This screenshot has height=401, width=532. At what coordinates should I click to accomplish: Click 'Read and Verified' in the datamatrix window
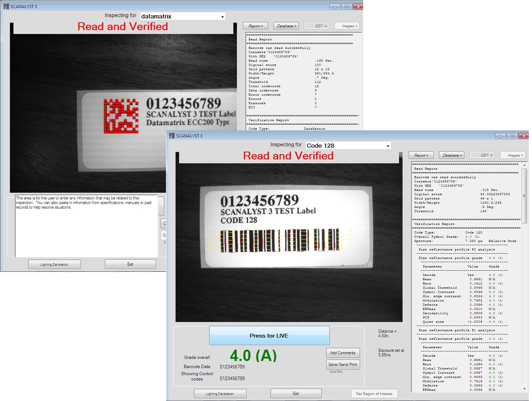click(123, 27)
